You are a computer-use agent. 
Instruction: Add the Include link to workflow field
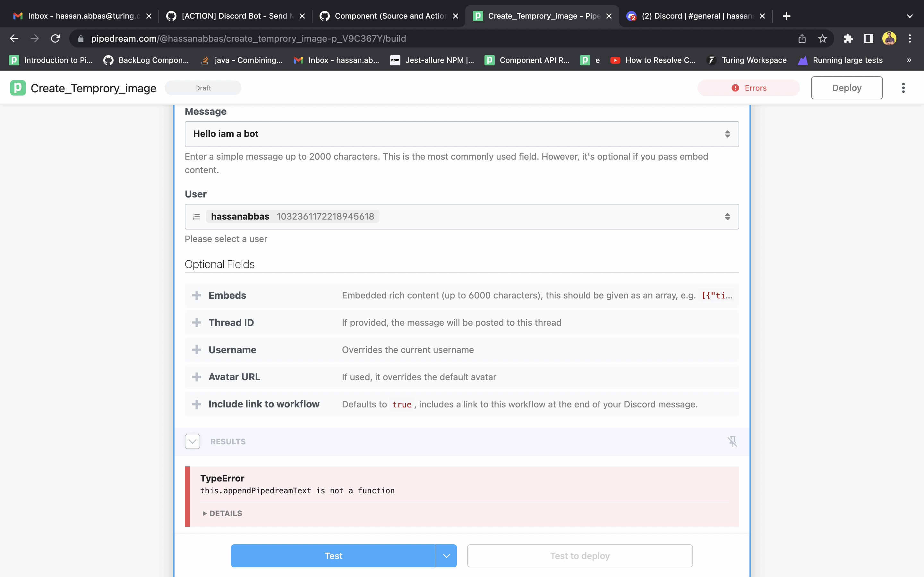coord(197,404)
